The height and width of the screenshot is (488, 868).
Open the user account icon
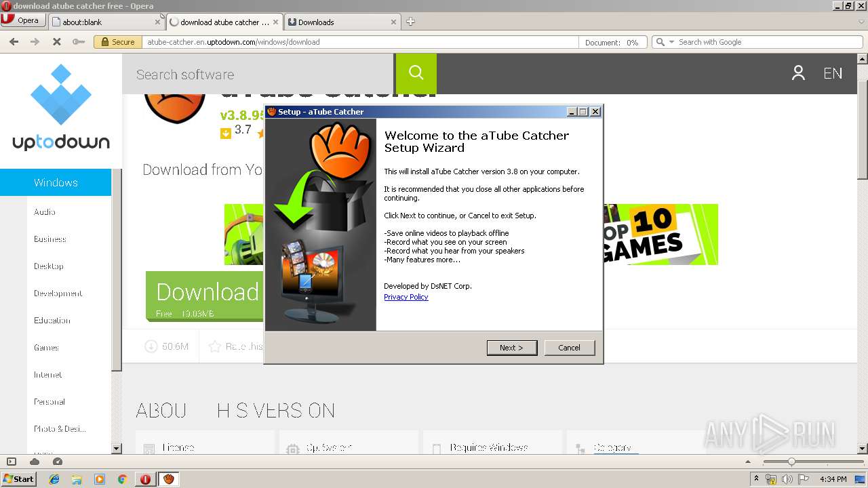pos(798,73)
